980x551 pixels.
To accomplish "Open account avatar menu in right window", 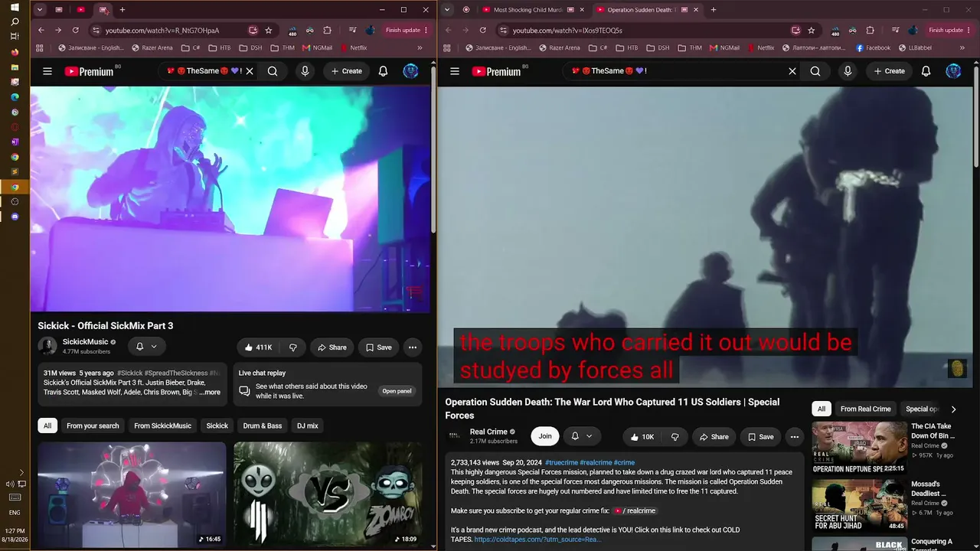I will 953,71.
